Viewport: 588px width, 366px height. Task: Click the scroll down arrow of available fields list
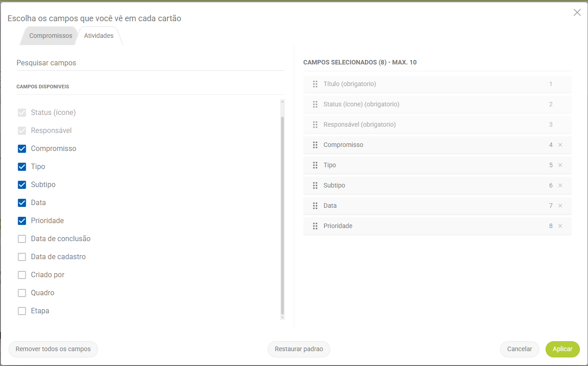[x=282, y=317]
